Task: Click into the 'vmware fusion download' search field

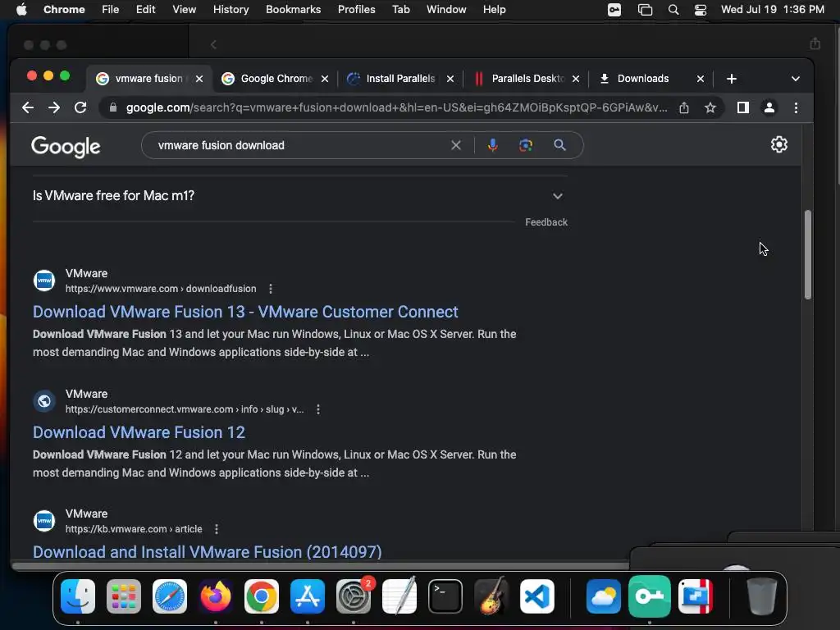Action: (300, 145)
